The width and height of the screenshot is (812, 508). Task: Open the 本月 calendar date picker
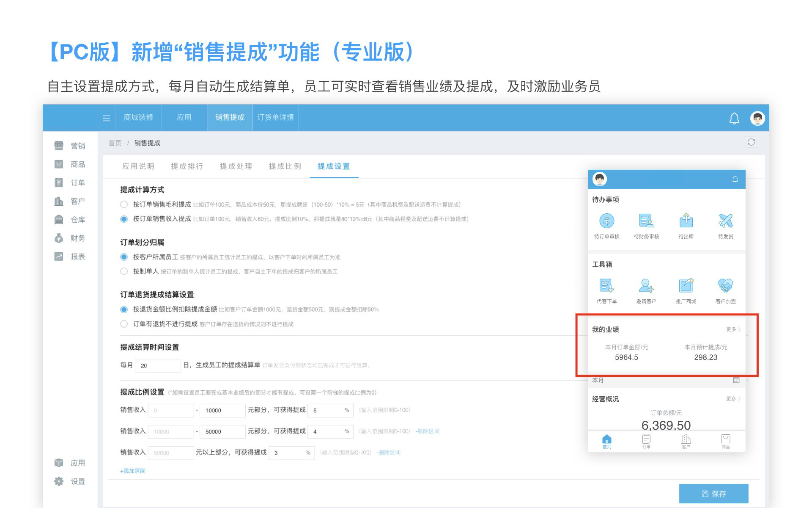tap(736, 380)
